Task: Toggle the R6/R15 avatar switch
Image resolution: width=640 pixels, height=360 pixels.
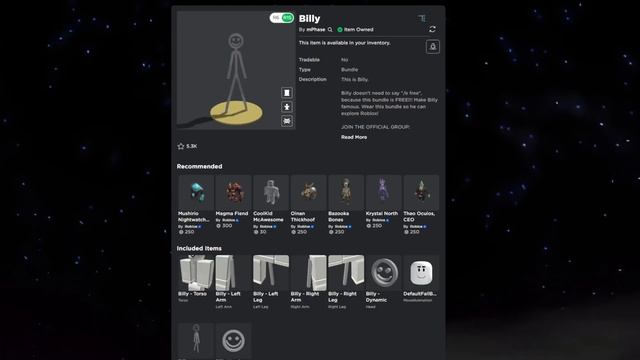Action: [282, 18]
